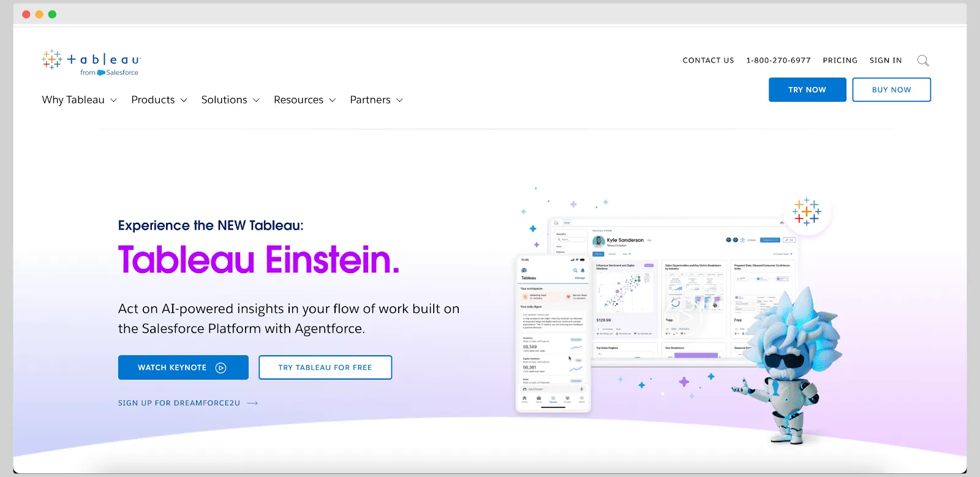Expand the Solutions dropdown chevron
The image size is (980, 477).
pyautogui.click(x=256, y=100)
